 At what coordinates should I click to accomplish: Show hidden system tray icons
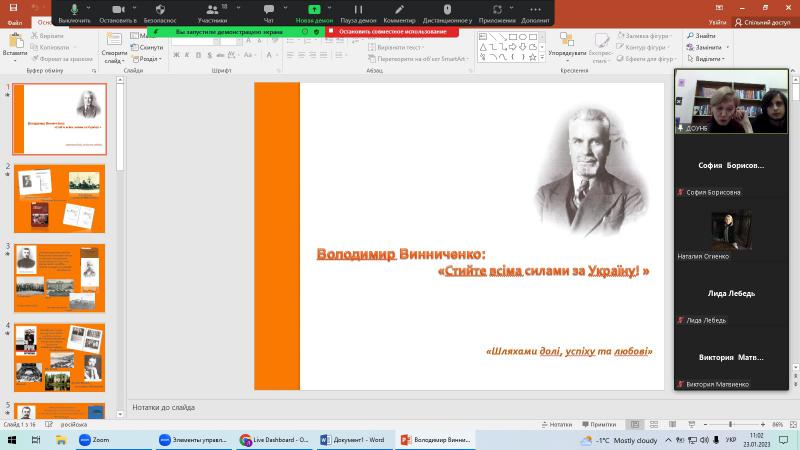(668, 440)
